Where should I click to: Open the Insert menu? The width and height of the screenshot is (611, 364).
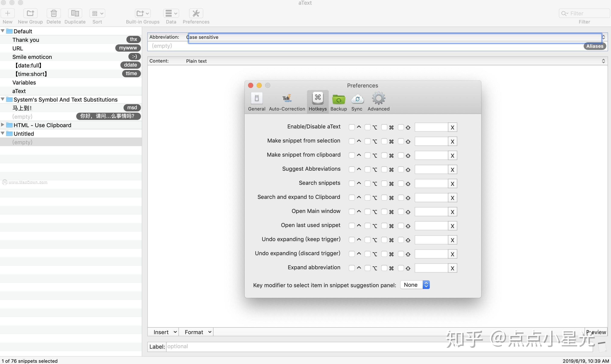tap(163, 332)
